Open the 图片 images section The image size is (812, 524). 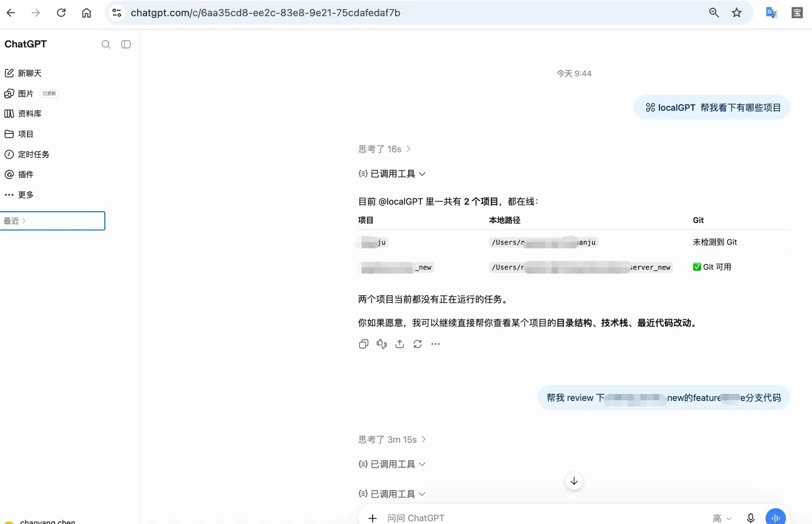(19, 93)
